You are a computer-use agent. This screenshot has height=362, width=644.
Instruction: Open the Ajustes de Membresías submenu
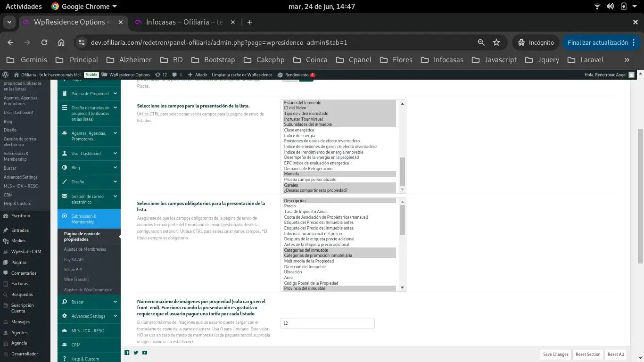pyautogui.click(x=85, y=249)
